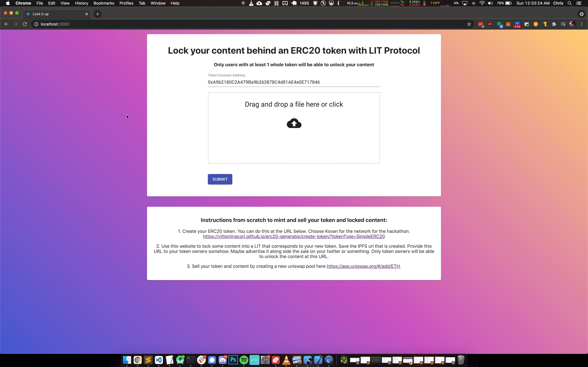Click the browser back navigation arrow
This screenshot has height=367, width=588.
[x=6, y=24]
